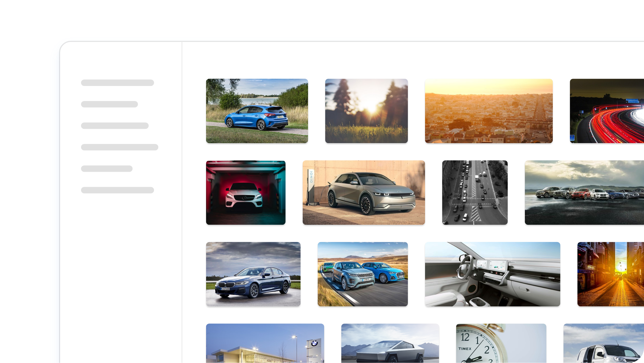Open the Mercedes in neon garage image
The height and width of the screenshot is (363, 644).
[246, 193]
